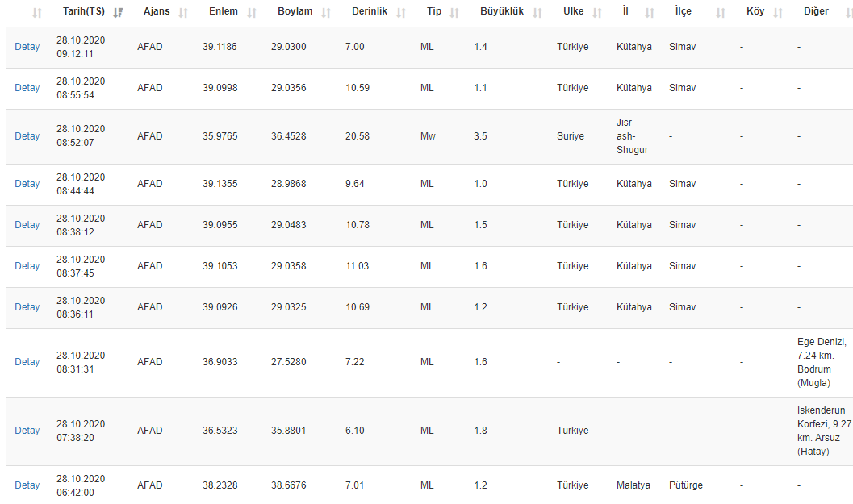Click the Diğer column header
This screenshot has height=504, width=853.
click(x=816, y=12)
